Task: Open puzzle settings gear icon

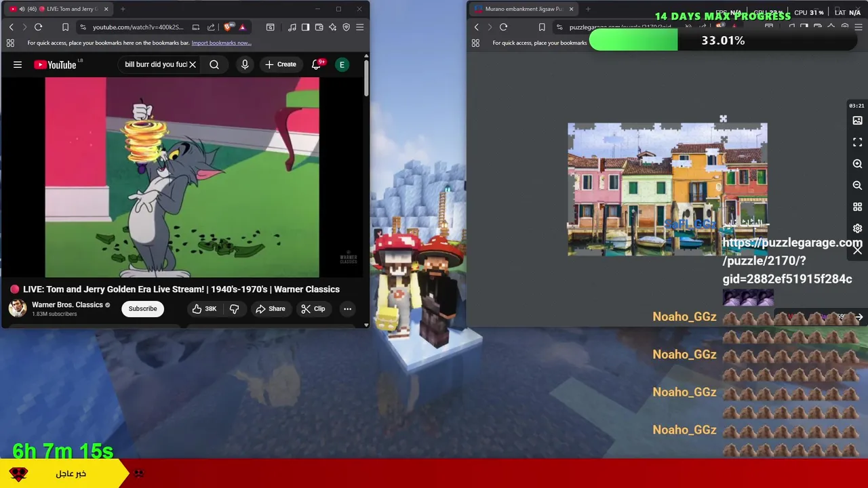Action: click(857, 228)
